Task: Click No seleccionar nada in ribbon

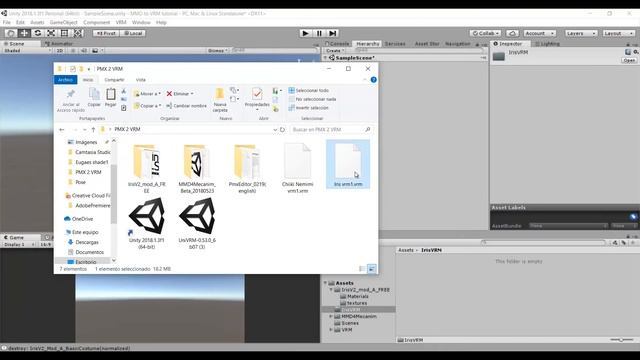Action: pos(312,99)
